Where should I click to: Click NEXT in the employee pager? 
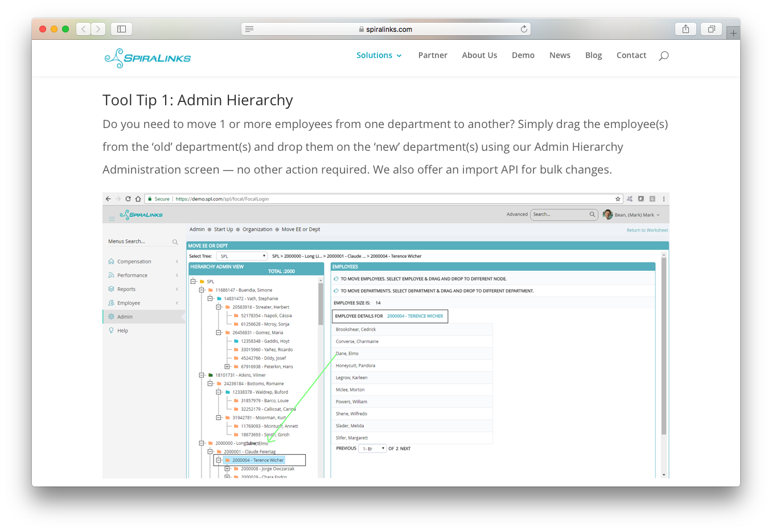[x=405, y=449]
